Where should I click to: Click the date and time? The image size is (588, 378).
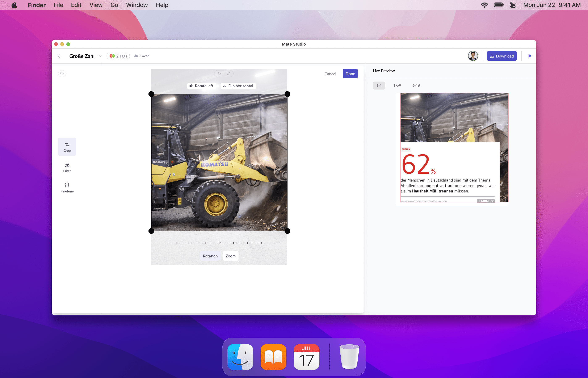[552, 5]
